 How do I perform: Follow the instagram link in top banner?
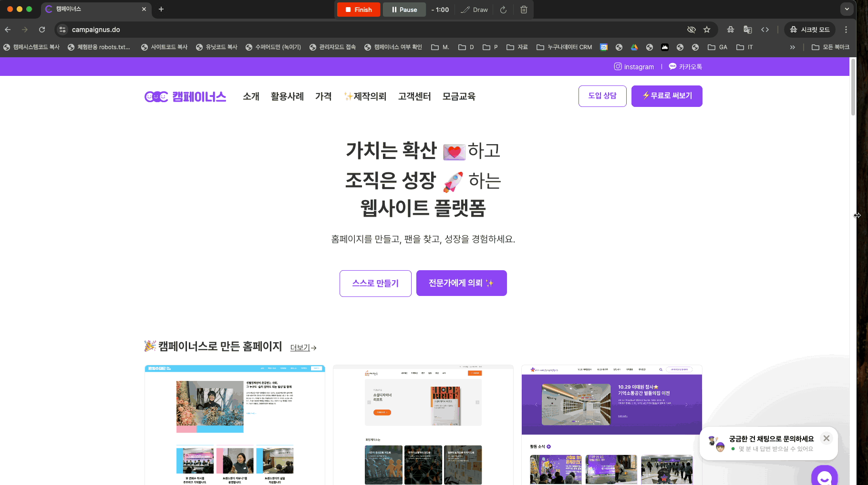click(x=634, y=67)
